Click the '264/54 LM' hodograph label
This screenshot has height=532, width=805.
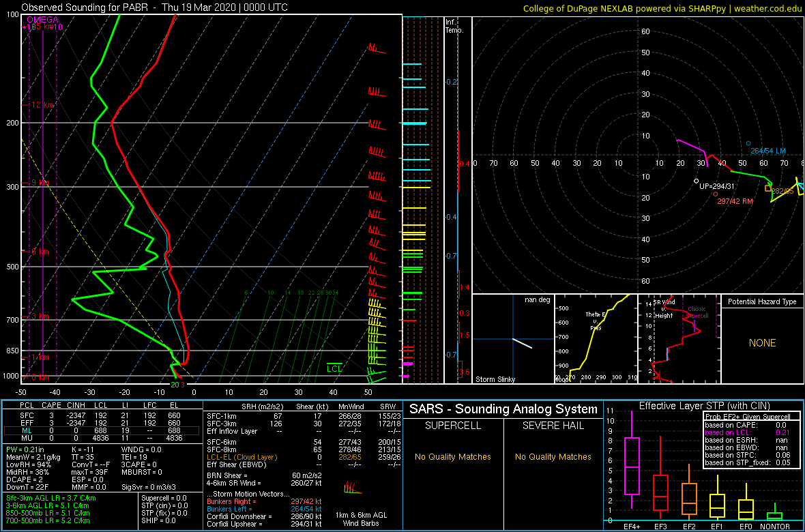[x=768, y=151]
